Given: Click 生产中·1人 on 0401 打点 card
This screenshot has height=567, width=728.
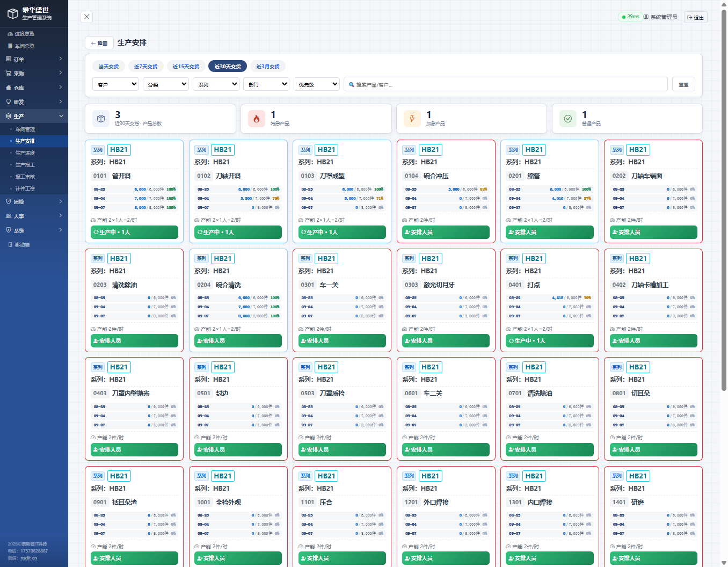Looking at the screenshot, I should click(x=550, y=340).
